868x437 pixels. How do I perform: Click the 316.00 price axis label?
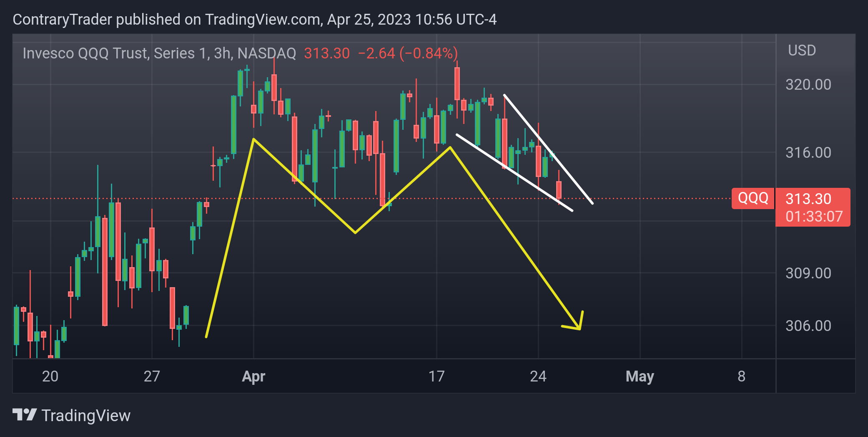pos(808,153)
